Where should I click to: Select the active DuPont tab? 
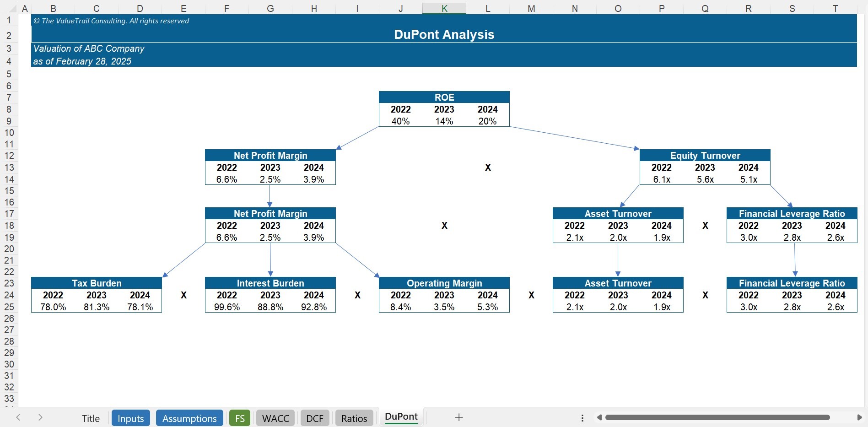[401, 416]
